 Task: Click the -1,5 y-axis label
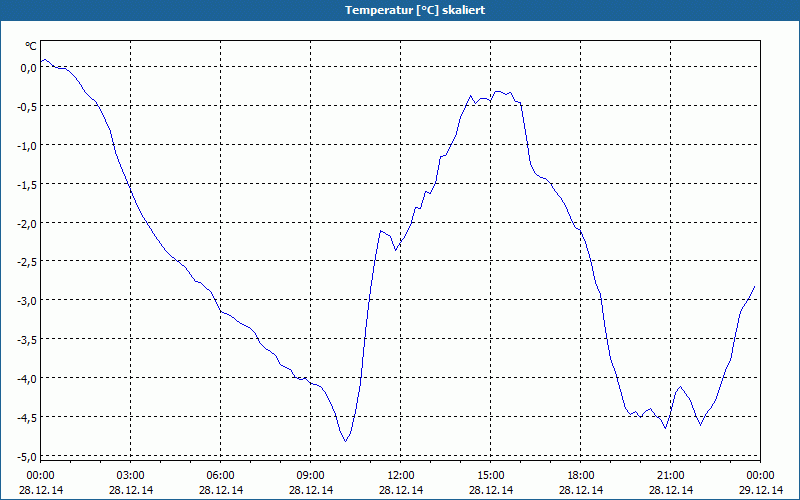(26, 184)
